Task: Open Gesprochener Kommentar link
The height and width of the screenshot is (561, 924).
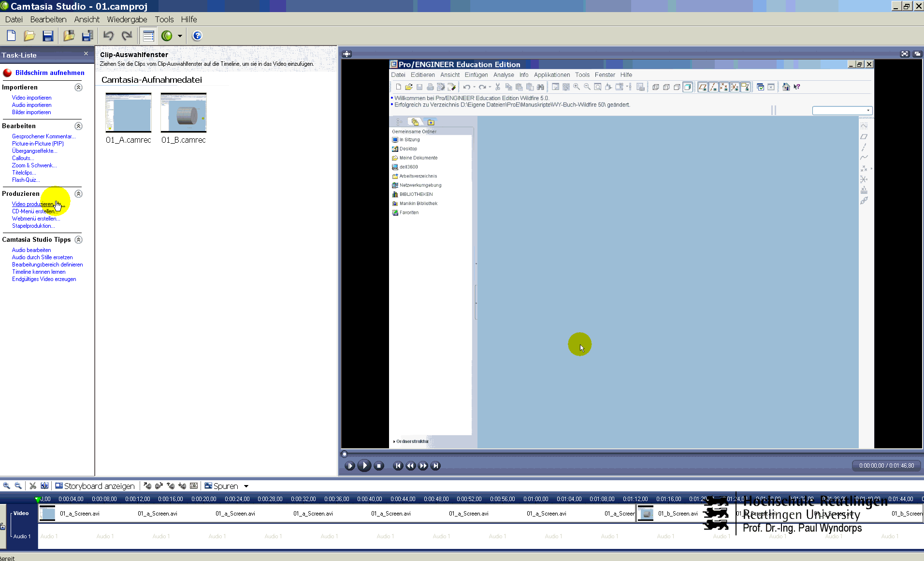Action: (x=44, y=136)
